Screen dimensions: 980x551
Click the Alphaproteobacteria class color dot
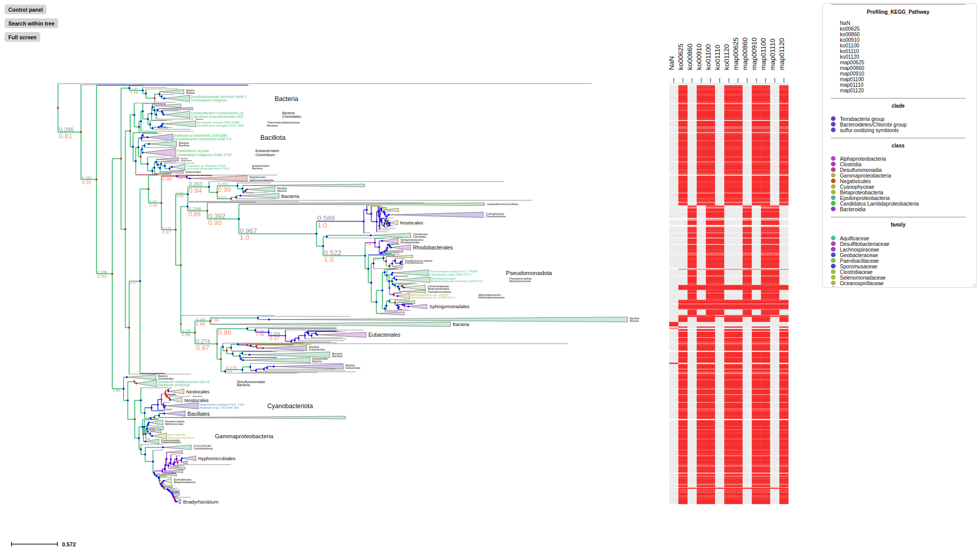coord(834,159)
